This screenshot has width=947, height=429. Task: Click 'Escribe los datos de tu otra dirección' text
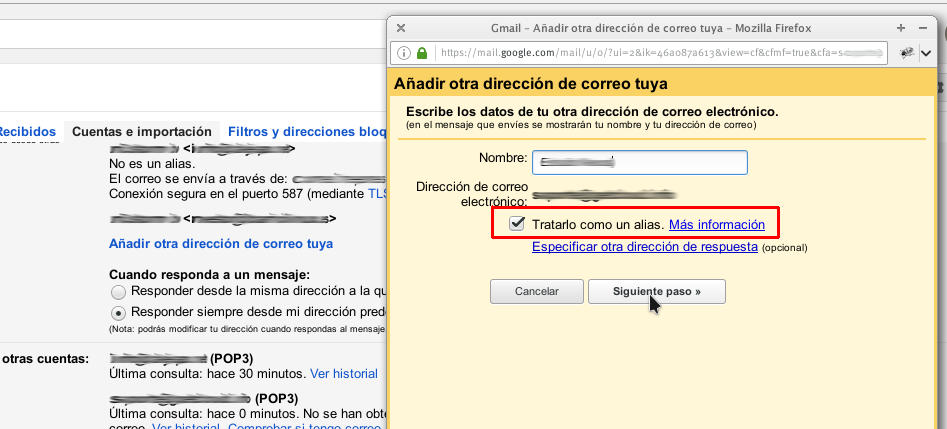pyautogui.click(x=592, y=112)
